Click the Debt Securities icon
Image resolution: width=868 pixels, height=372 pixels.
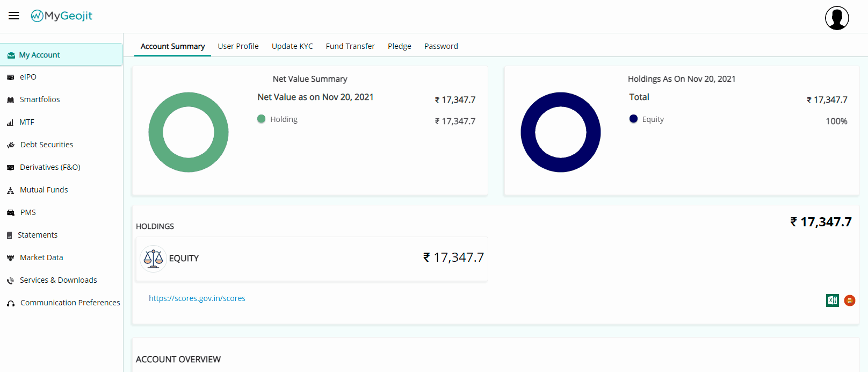tap(10, 145)
